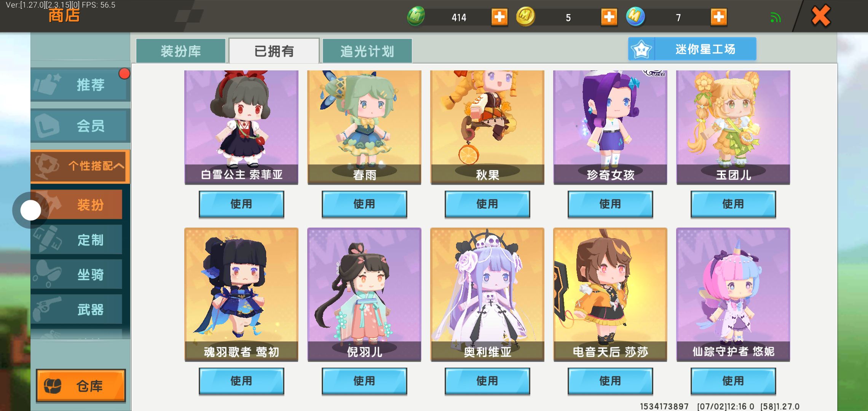Switch to the 装扮库 tab
868x411 pixels.
click(181, 51)
